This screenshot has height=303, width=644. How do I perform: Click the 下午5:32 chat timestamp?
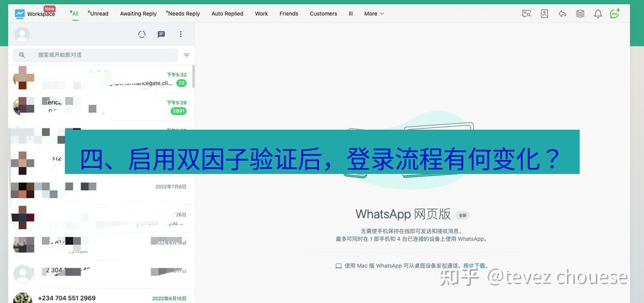pyautogui.click(x=176, y=75)
